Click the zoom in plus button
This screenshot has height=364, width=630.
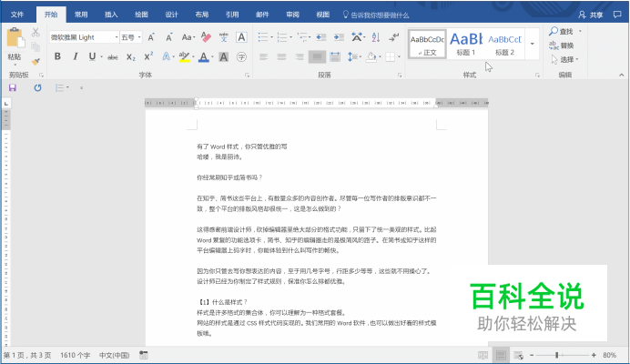594,355
